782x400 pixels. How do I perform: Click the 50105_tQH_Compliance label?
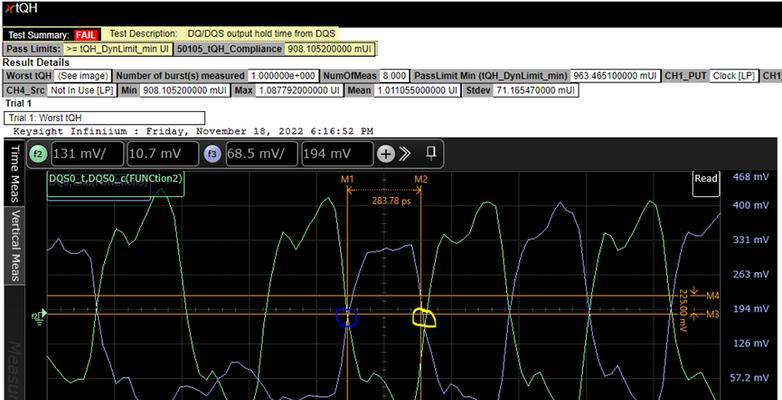229,49
